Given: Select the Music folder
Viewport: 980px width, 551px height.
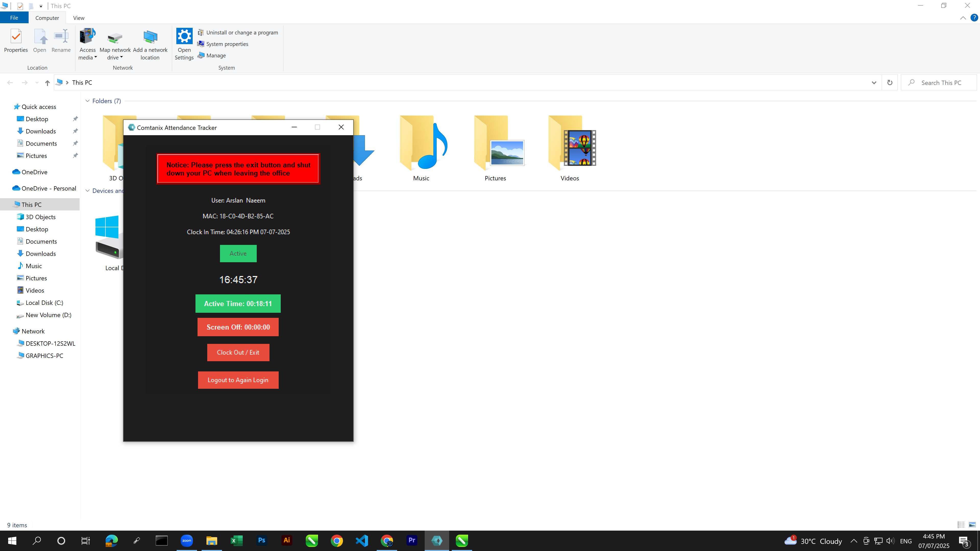Looking at the screenshot, I should click(x=421, y=149).
